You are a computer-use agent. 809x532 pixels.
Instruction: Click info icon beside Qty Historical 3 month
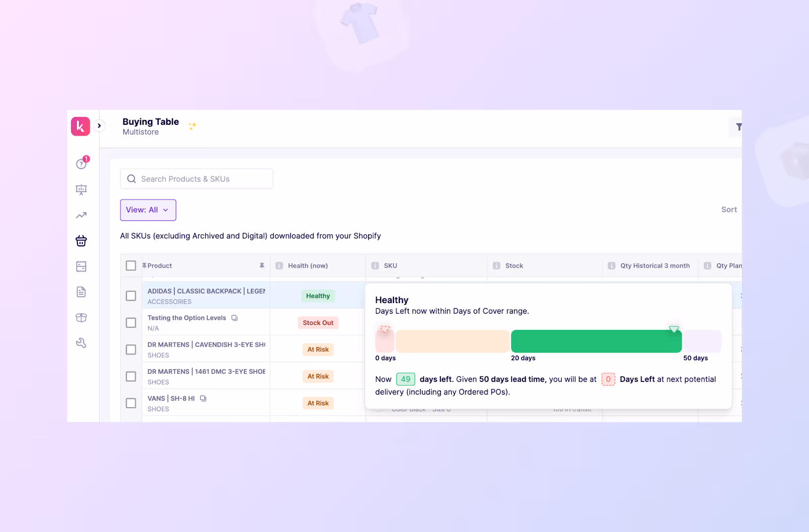612,266
